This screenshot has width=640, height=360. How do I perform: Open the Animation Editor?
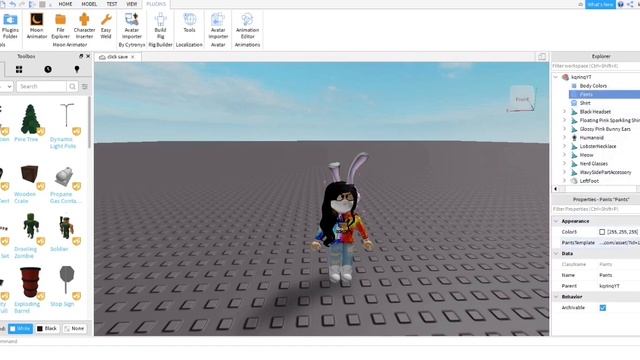click(247, 25)
